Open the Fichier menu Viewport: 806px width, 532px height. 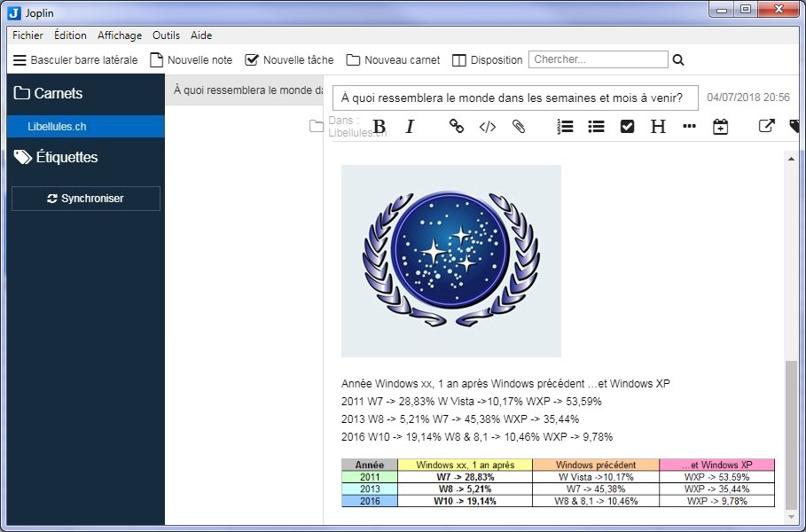pyautogui.click(x=27, y=35)
